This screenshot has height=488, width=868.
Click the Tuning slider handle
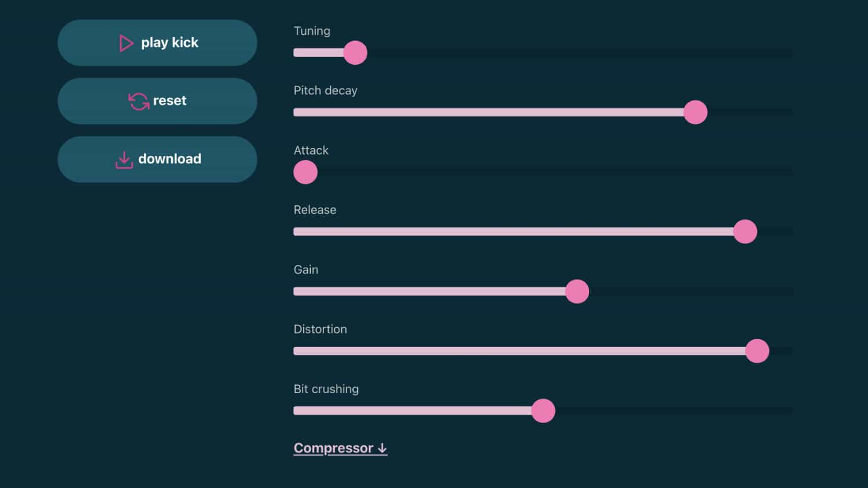coord(355,53)
